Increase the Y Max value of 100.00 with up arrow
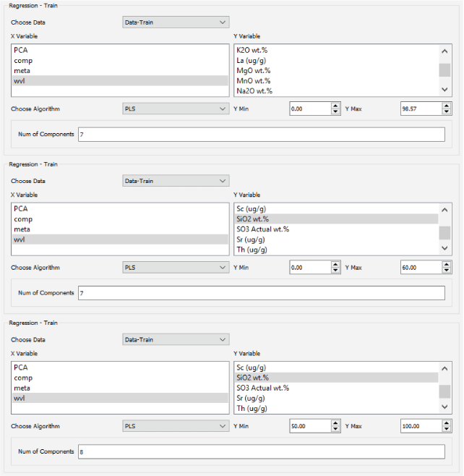 [x=447, y=423]
